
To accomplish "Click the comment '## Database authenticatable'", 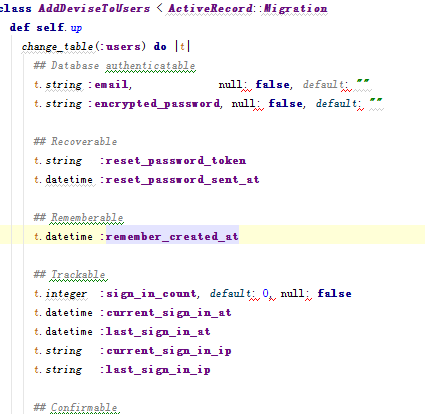I will (115, 65).
